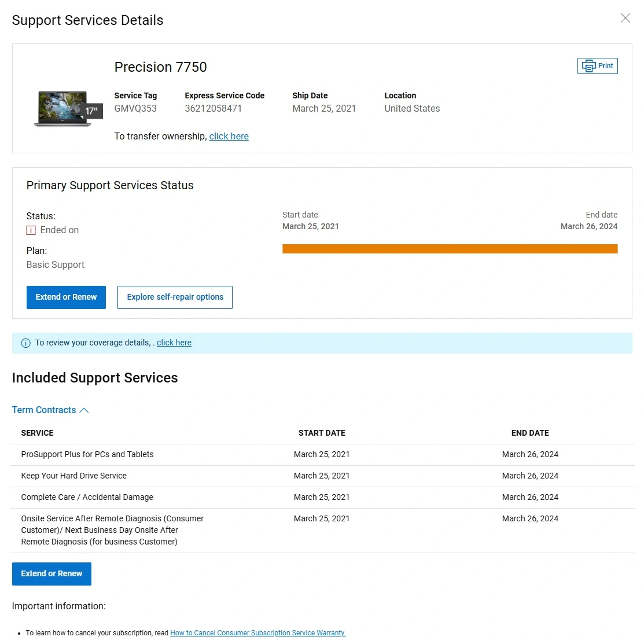This screenshot has height=644, width=644.
Task: Click the Included Support Services heading
Action: (x=95, y=378)
